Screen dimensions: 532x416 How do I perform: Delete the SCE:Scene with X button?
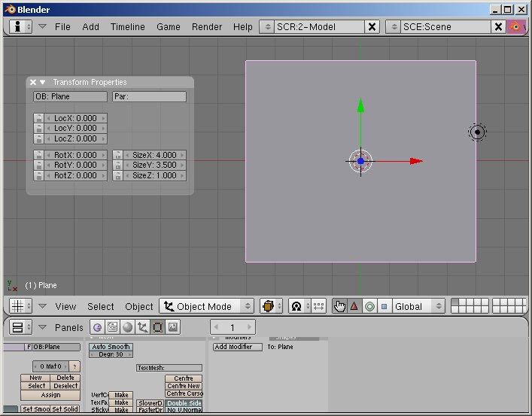(498, 27)
